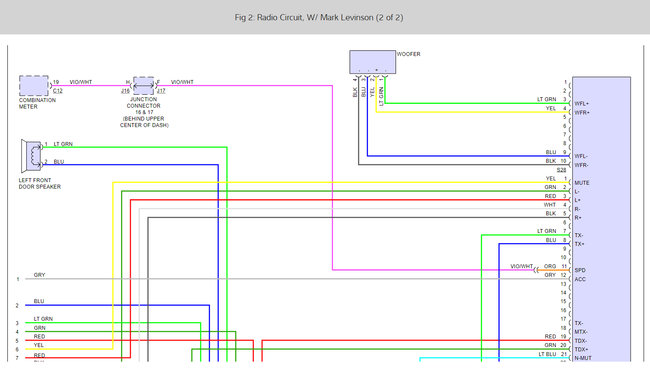Image resolution: width=650 pixels, height=375 pixels.
Task: Click the 'TDX-' pin label
Action: (581, 341)
